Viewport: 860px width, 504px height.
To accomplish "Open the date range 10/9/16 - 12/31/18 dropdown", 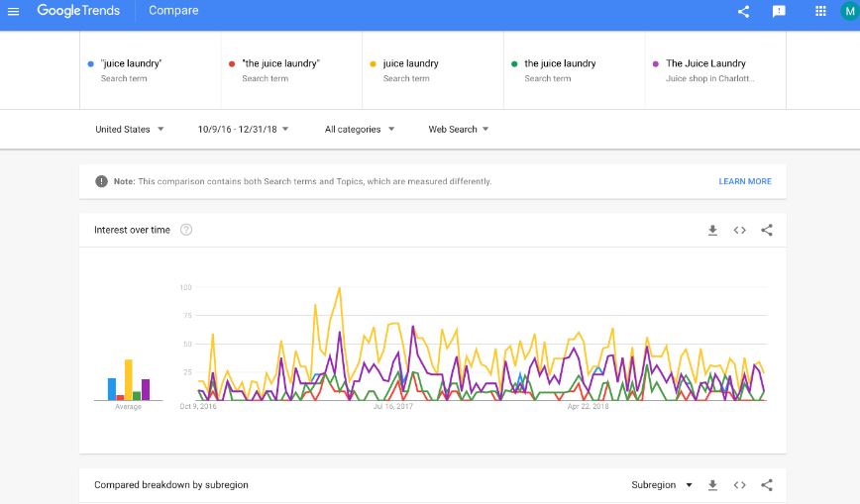I will tap(243, 130).
